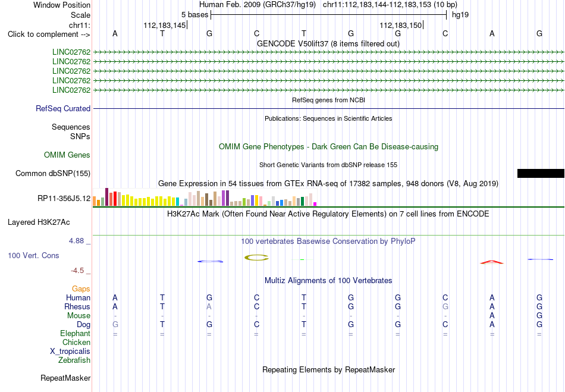Click the olive C PhyloP conservation logo
This screenshot has height=392, width=565.
(256, 258)
